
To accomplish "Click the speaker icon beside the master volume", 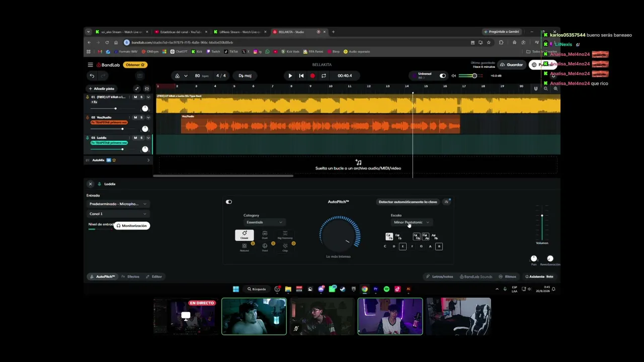I will [454, 76].
